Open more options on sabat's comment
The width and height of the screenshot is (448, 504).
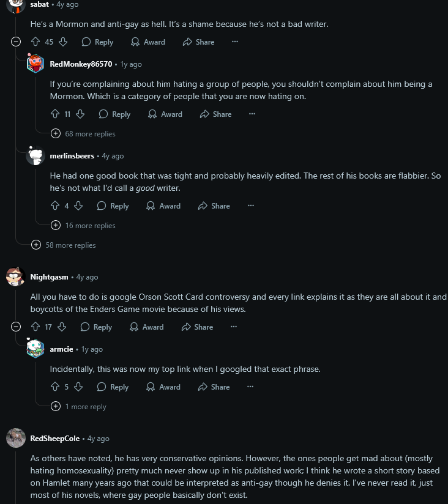[234, 42]
